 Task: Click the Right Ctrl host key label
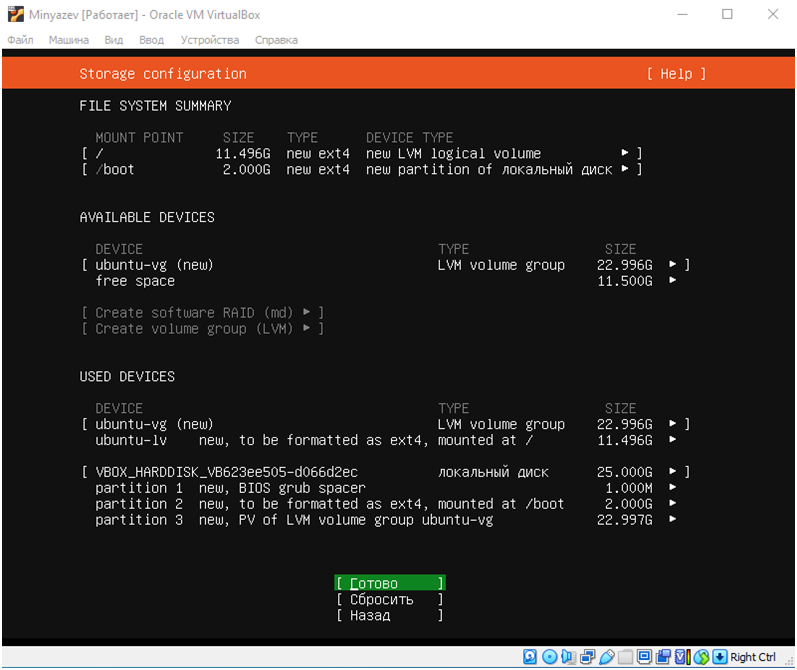pyautogui.click(x=753, y=657)
